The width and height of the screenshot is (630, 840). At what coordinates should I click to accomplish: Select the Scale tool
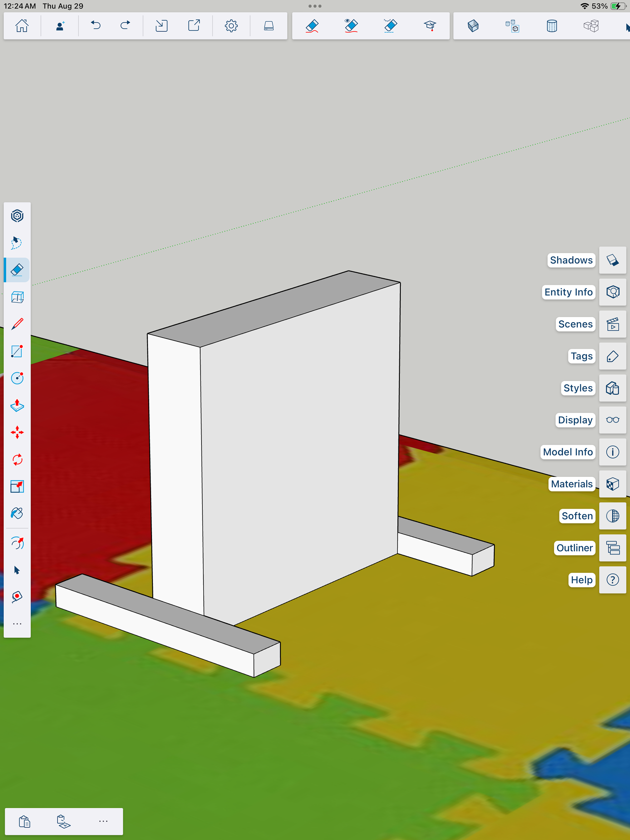coord(17,486)
